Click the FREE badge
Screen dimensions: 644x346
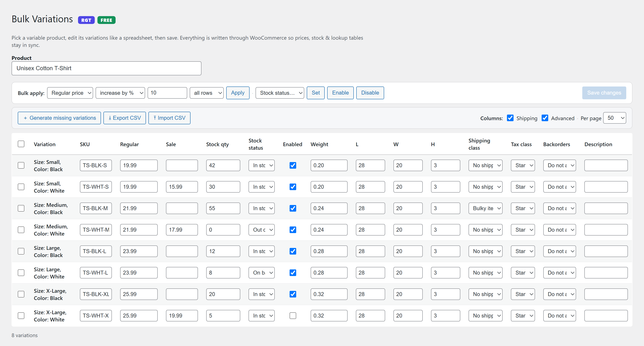106,20
